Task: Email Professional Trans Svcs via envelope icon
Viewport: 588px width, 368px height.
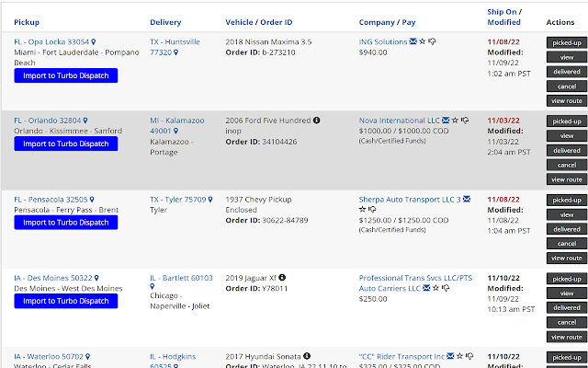Action: pos(426,288)
